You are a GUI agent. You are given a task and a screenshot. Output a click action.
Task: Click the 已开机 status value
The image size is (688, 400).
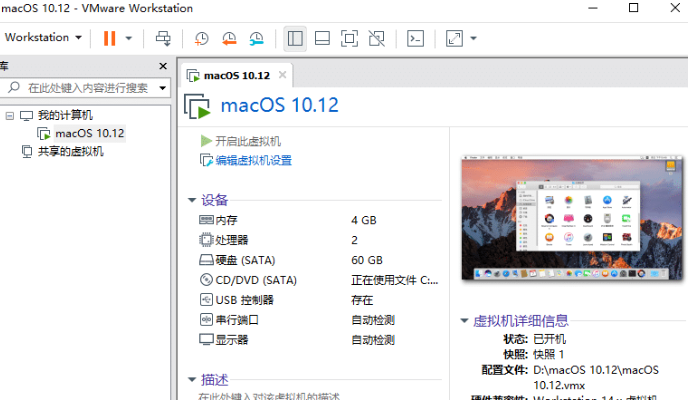point(549,339)
